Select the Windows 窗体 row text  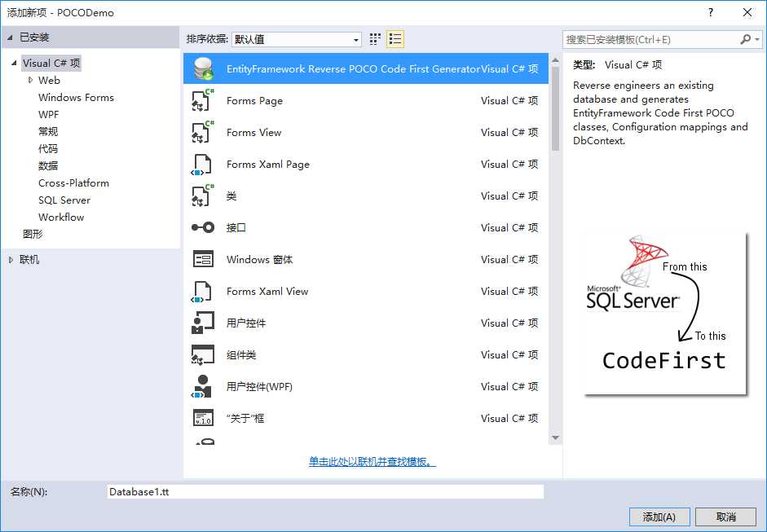259,260
